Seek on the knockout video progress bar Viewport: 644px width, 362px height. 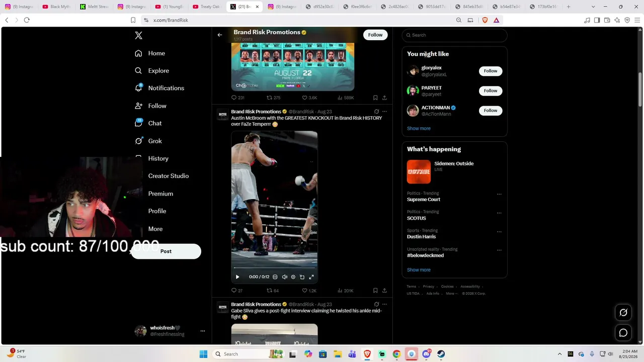[274, 268]
